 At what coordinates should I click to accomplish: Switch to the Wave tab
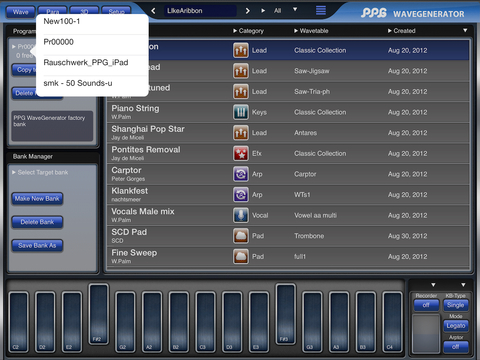click(21, 12)
